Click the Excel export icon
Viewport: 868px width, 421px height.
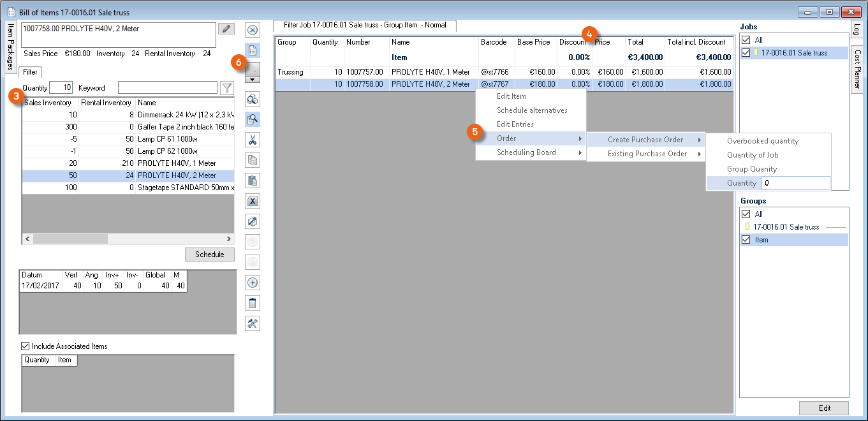(253, 201)
